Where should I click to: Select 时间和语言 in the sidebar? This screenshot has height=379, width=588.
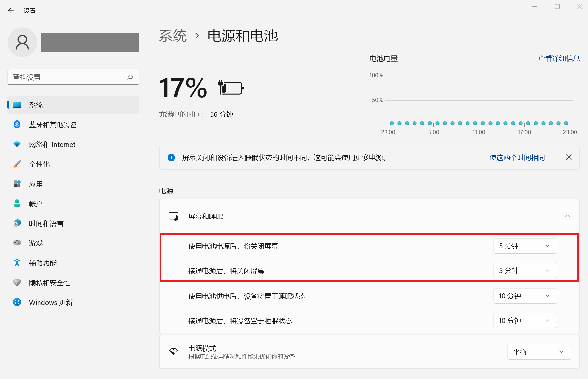coord(46,223)
